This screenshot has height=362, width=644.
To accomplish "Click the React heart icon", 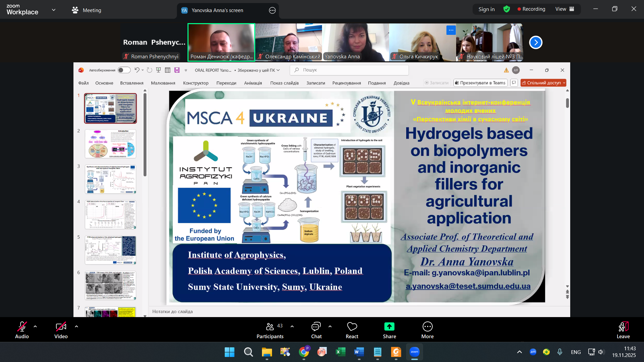I will coord(352,327).
